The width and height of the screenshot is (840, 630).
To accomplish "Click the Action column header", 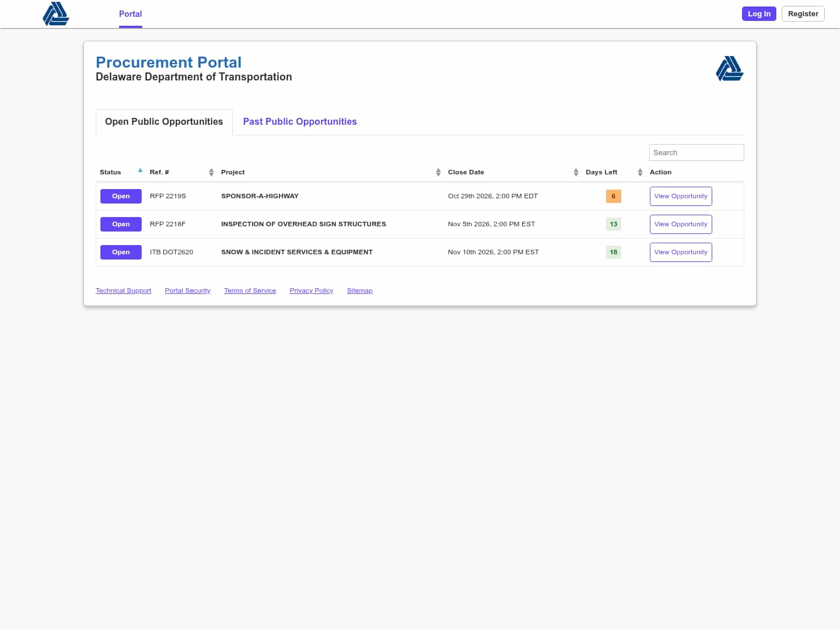I will 660,173.
